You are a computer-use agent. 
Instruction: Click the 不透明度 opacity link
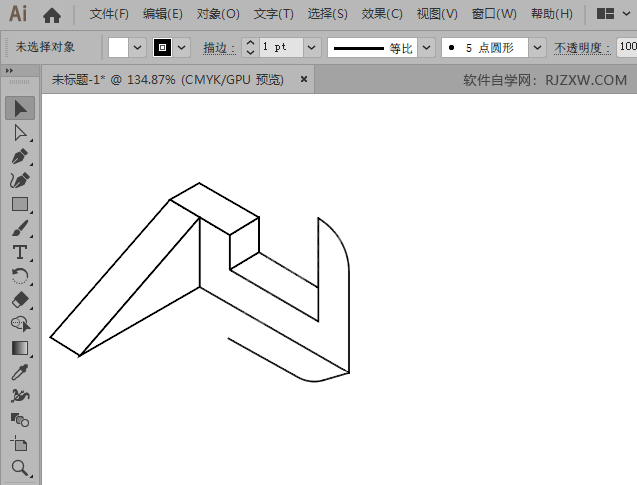coord(583,48)
